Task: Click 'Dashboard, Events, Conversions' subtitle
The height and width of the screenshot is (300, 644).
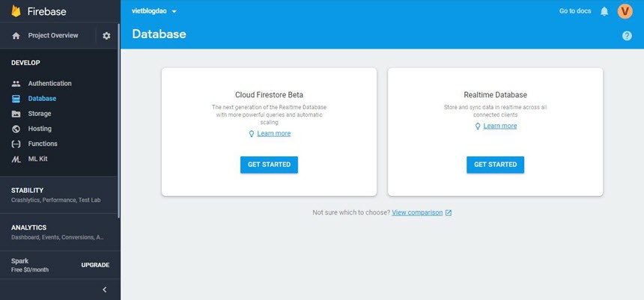Action: tap(58, 237)
